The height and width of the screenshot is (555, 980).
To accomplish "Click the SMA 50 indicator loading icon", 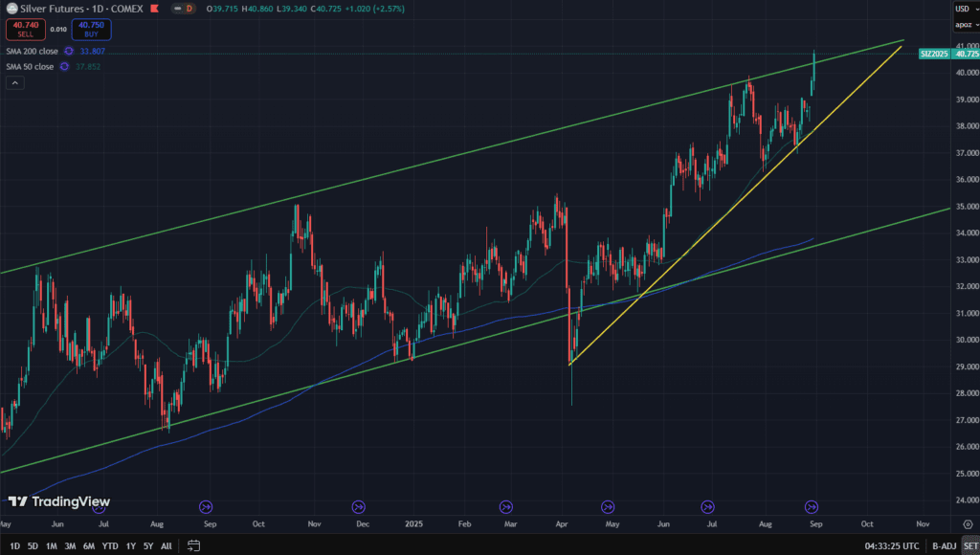I will pyautogui.click(x=64, y=66).
